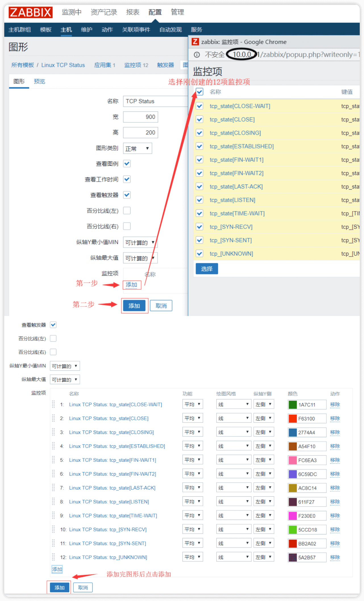Uncheck tcp_state[ESTABLISHED] in popup
Image resolution: width=364 pixels, height=601 pixels.
click(199, 146)
